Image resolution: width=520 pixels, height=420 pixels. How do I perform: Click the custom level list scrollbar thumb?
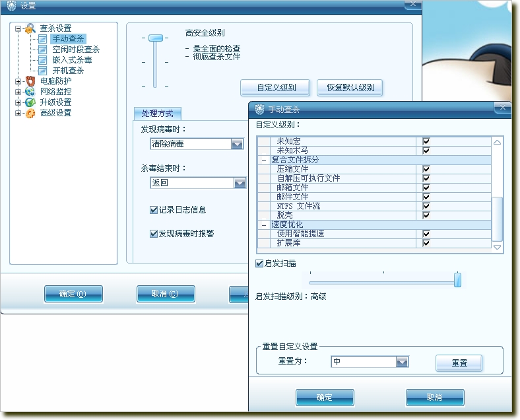(497, 219)
